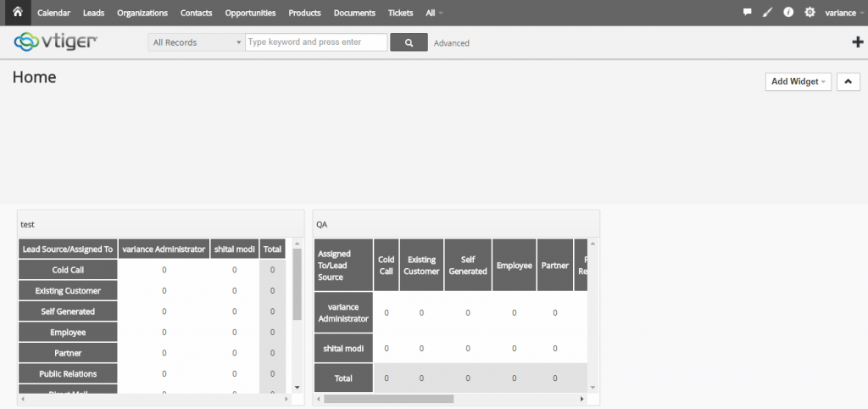The height and width of the screenshot is (409, 868).
Task: Select Total row header in QA widget
Action: [343, 378]
